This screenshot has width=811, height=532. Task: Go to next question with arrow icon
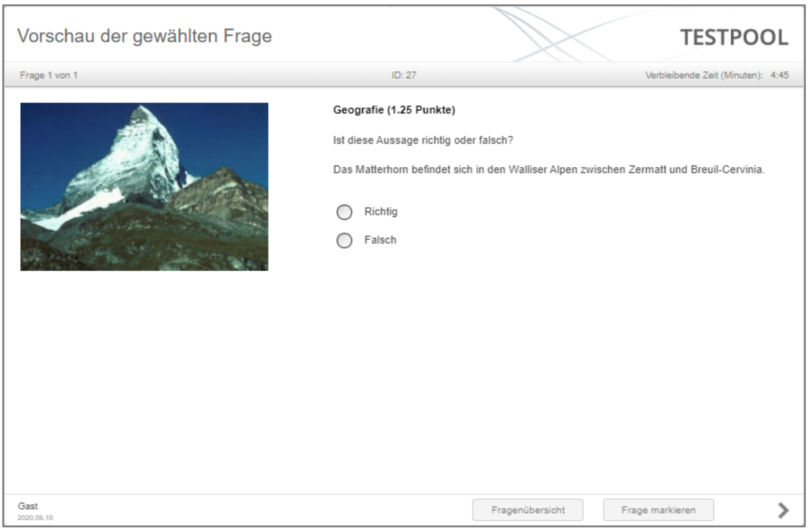(x=783, y=510)
